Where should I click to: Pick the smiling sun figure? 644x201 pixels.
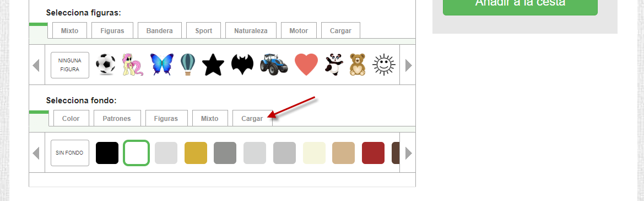click(384, 65)
